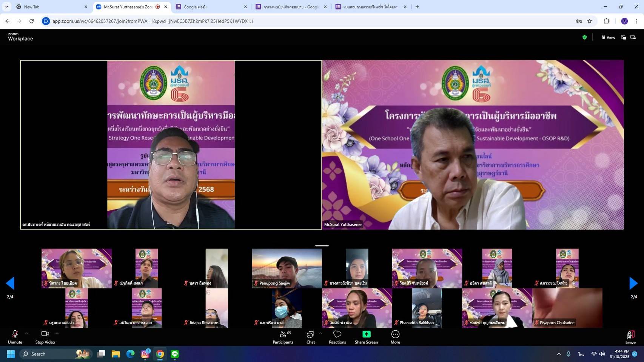Viewport: 644px width, 362px height.
Task: Click the green encryption shield icon
Action: click(x=584, y=37)
